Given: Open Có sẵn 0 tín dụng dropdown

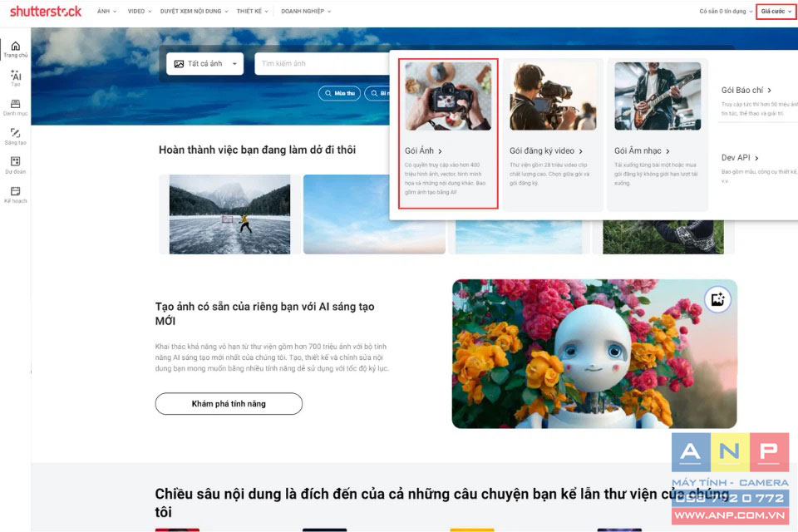Looking at the screenshot, I should pos(726,11).
